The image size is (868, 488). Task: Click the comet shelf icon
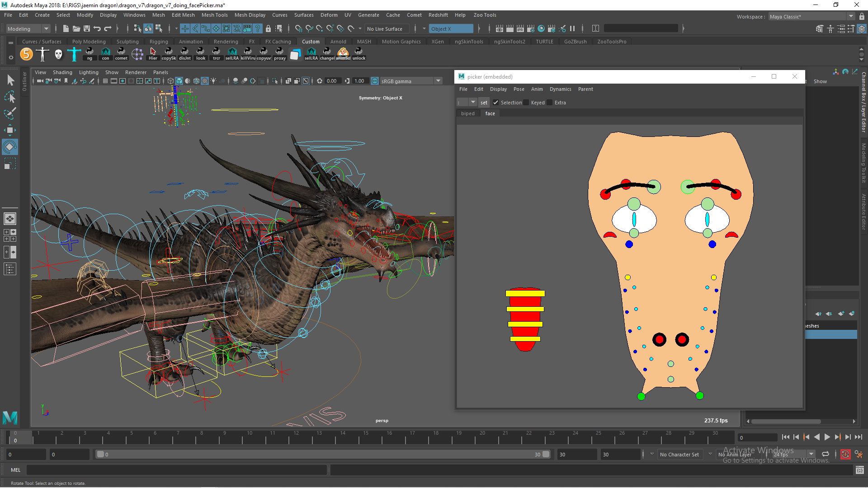click(x=121, y=54)
